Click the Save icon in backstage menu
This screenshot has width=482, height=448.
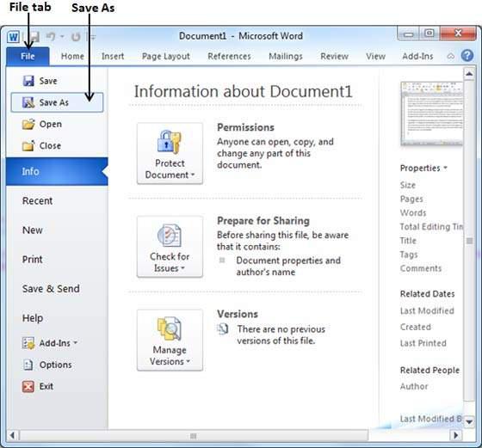coord(28,81)
